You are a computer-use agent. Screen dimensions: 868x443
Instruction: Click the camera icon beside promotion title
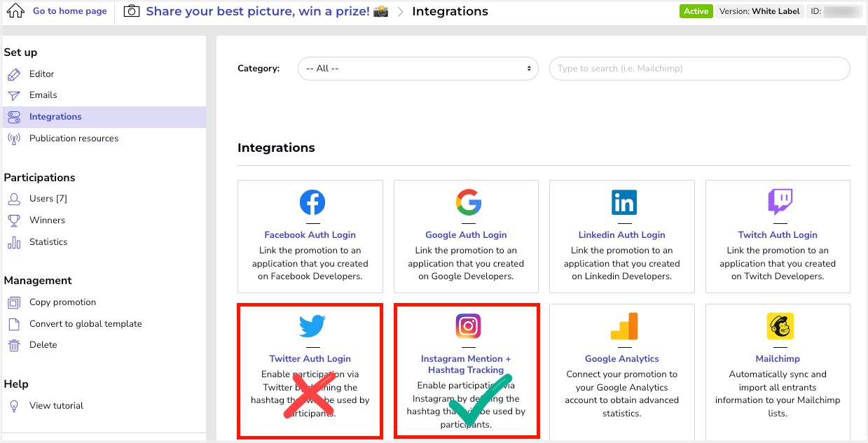131,11
